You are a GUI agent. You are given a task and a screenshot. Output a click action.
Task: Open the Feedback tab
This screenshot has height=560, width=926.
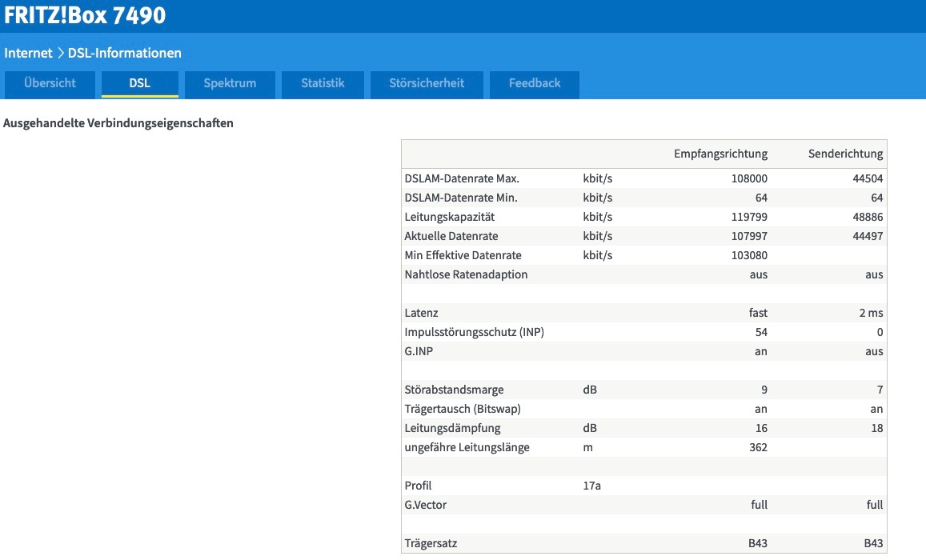(535, 84)
